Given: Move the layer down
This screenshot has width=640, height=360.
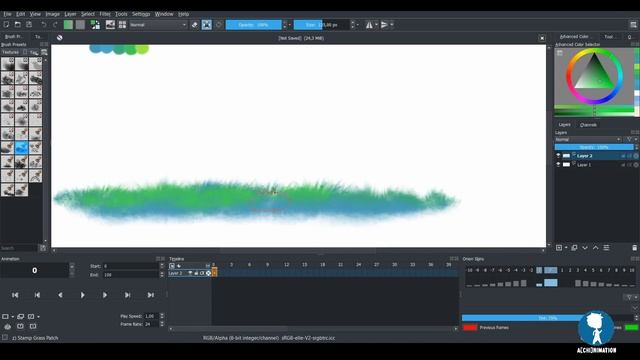Looking at the screenshot, I should [585, 248].
